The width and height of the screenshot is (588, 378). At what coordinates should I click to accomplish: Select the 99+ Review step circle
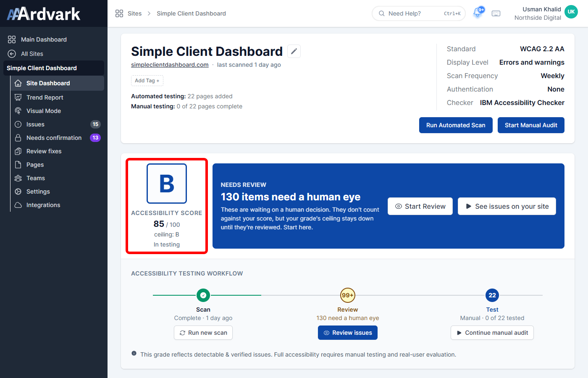pyautogui.click(x=348, y=295)
